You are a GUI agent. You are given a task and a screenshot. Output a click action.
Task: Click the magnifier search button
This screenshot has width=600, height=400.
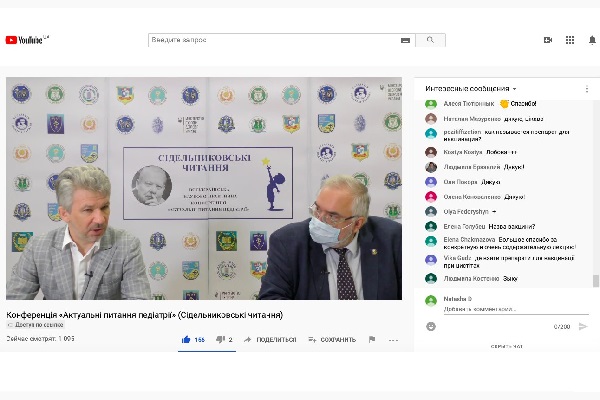click(430, 40)
